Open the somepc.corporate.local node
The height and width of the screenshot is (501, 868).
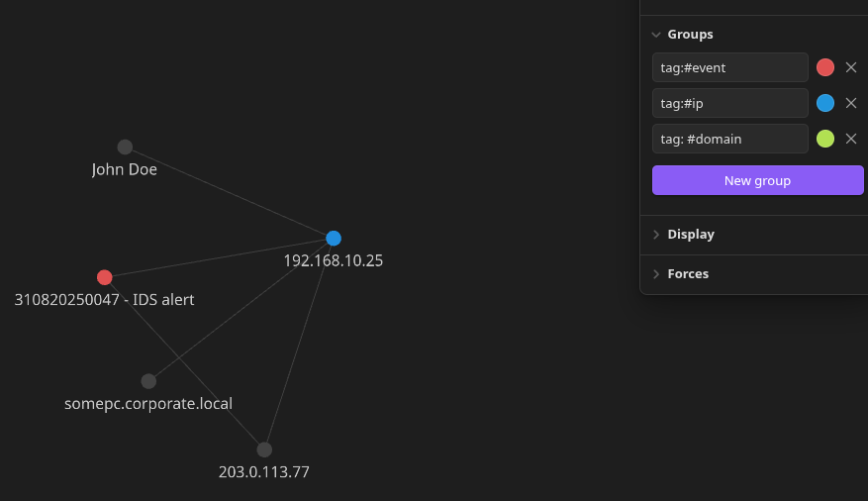pos(148,381)
